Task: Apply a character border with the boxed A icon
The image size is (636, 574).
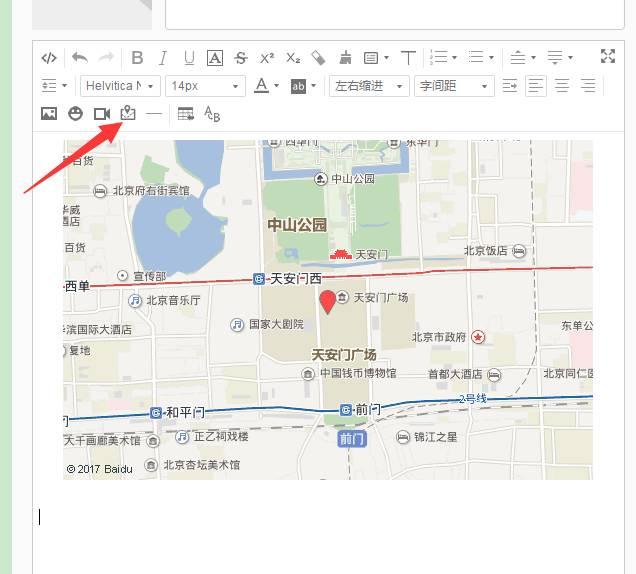Action: coord(215,58)
